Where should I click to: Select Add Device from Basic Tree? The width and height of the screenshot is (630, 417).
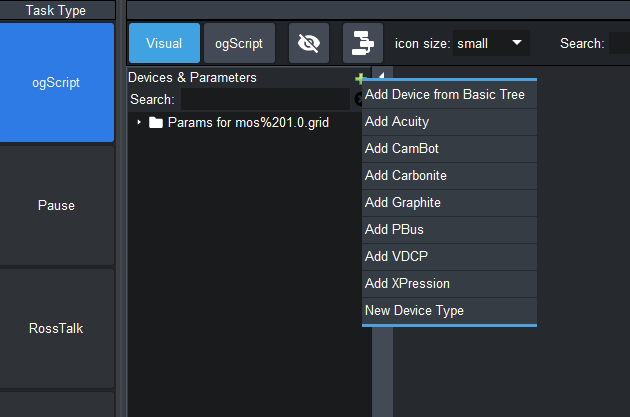point(445,95)
